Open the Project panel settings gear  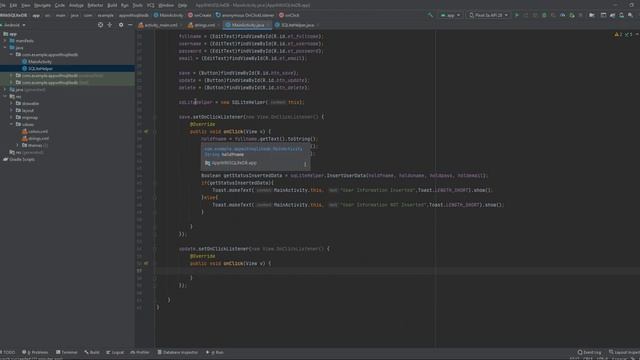click(x=121, y=25)
